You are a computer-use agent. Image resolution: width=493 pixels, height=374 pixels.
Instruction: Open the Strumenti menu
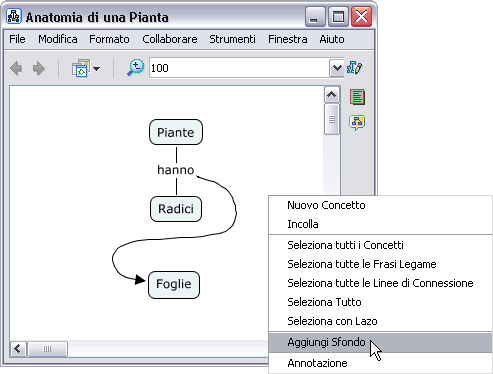point(232,39)
